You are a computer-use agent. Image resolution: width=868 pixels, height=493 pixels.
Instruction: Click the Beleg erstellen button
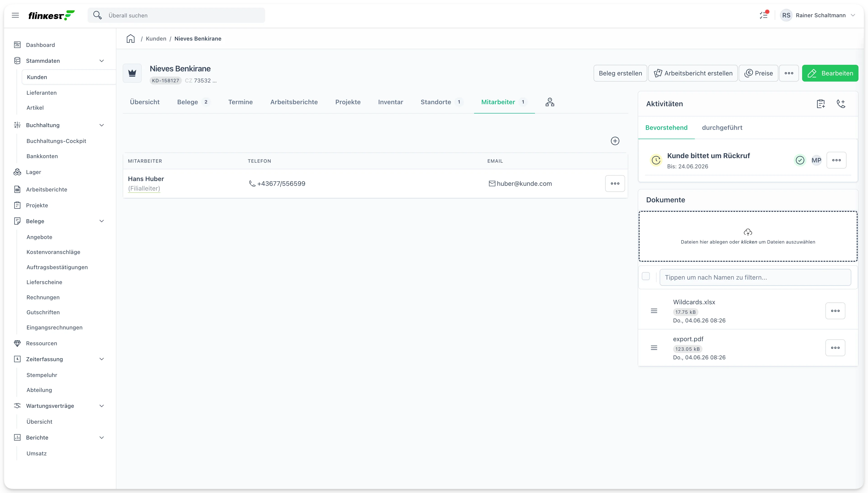tap(620, 73)
